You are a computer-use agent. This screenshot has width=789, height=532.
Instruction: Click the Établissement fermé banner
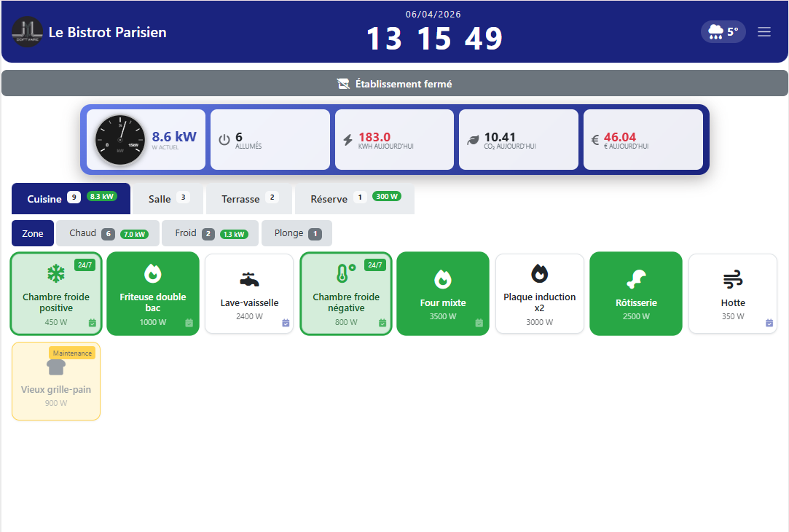394,83
